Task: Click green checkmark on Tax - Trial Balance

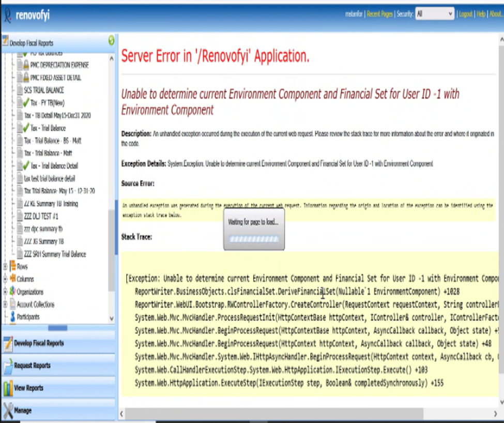Action: click(x=26, y=128)
